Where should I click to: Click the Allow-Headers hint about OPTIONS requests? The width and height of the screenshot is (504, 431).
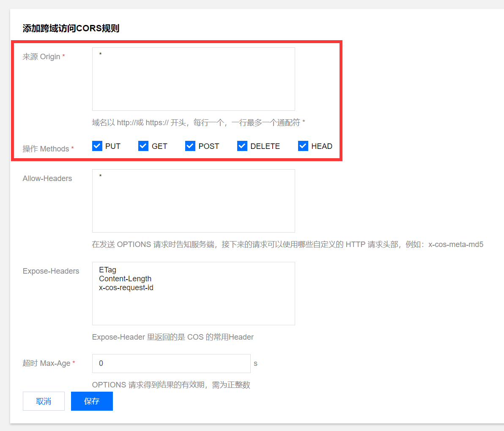[x=288, y=244]
